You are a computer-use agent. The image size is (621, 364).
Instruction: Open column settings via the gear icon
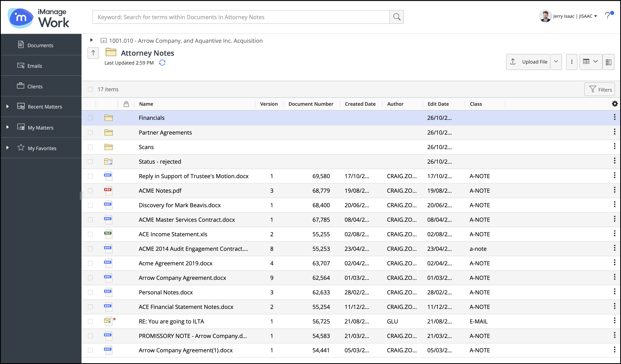(x=615, y=104)
